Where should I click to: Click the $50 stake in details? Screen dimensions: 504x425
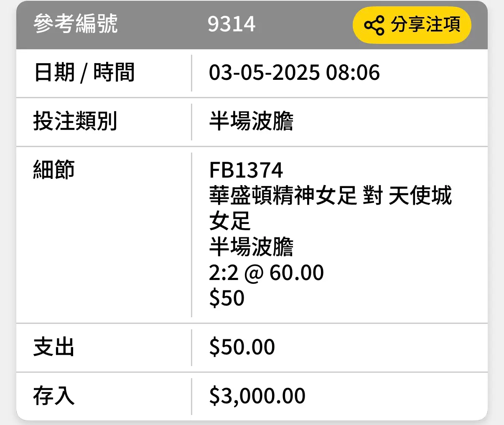tap(227, 298)
